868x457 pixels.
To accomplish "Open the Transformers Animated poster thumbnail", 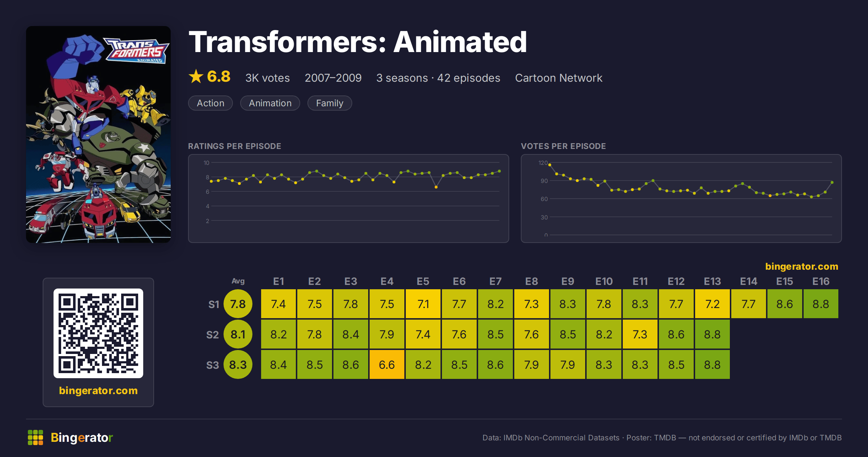I will 98,134.
